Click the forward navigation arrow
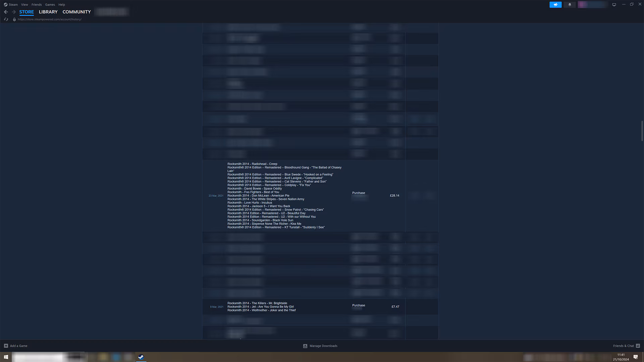The image size is (644, 362). [14, 12]
